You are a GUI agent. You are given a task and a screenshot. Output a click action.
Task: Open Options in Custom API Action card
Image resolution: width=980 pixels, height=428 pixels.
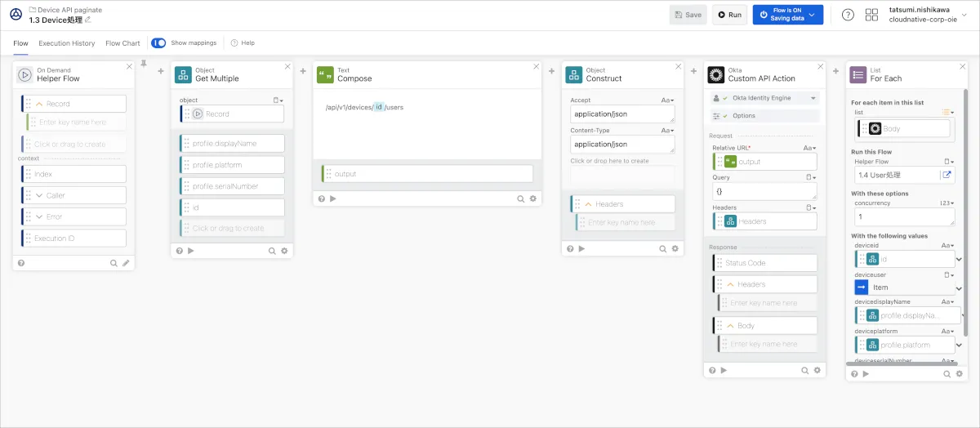pyautogui.click(x=763, y=116)
